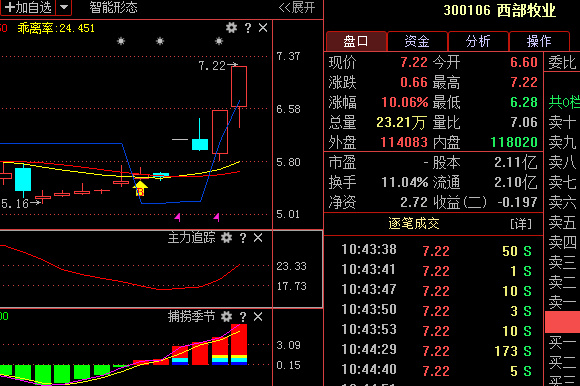Click the 乖离率:24.451 indicator label

click(56, 28)
